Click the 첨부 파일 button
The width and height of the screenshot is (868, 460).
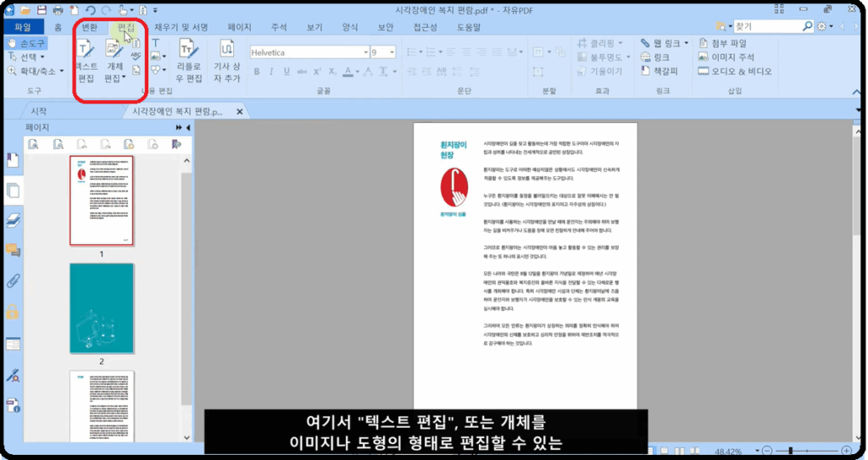(x=723, y=42)
